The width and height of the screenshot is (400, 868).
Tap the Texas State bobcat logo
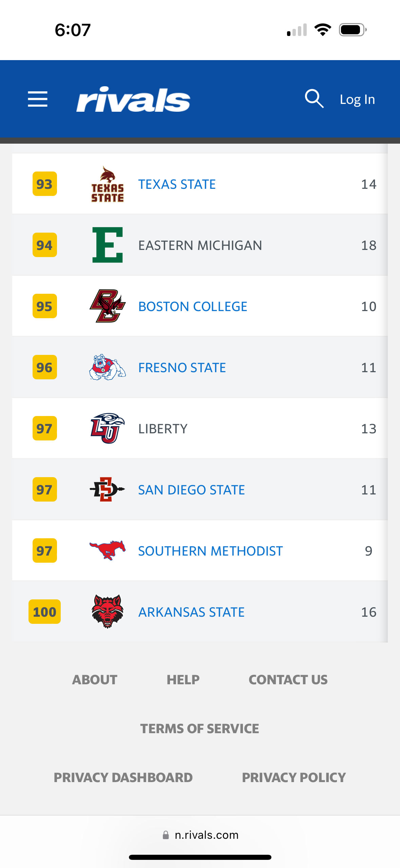point(108,184)
